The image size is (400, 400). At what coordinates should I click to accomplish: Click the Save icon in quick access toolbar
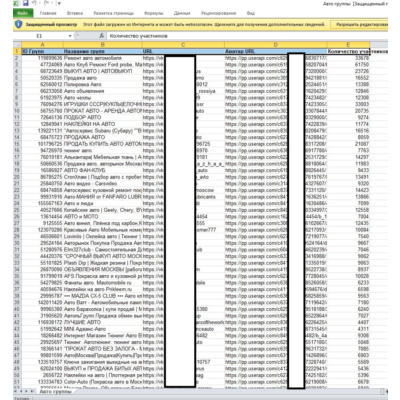[x=26, y=3]
